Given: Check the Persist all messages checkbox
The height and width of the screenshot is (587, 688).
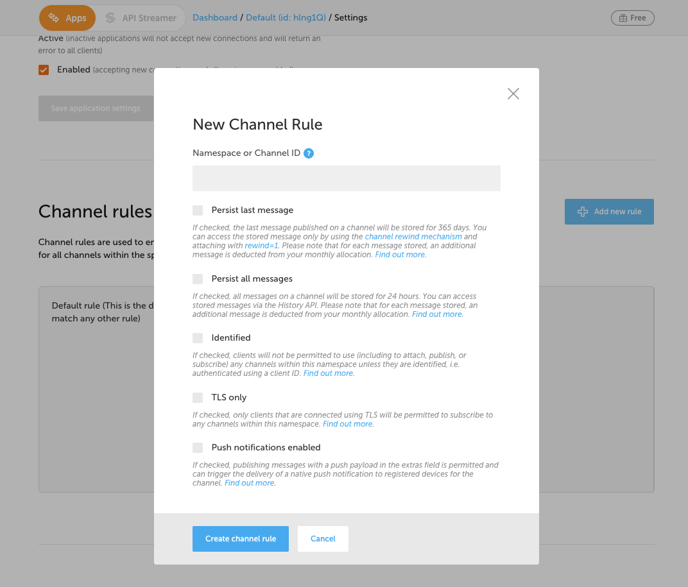Looking at the screenshot, I should (197, 279).
